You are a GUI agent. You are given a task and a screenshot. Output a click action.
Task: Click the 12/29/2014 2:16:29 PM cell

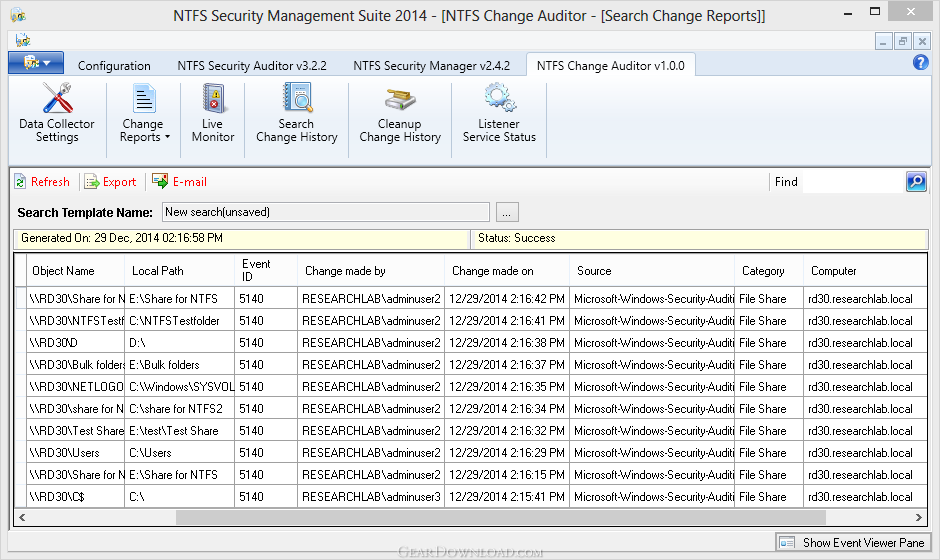click(507, 453)
